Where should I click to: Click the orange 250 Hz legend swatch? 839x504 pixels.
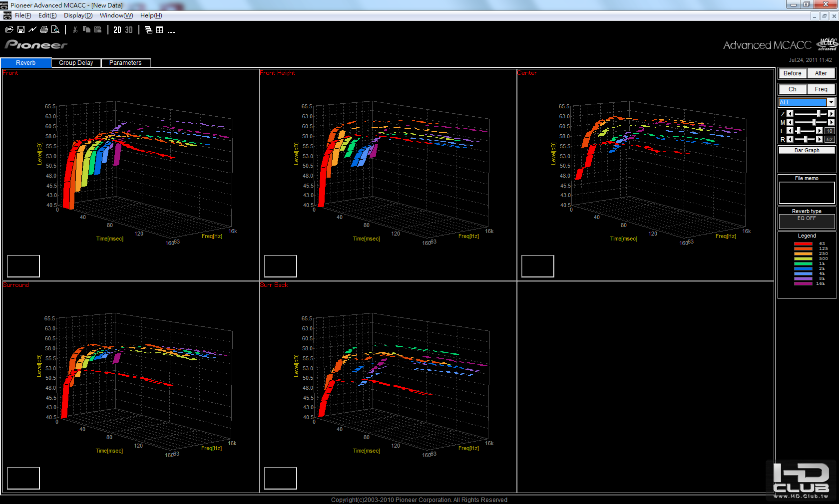click(x=803, y=253)
